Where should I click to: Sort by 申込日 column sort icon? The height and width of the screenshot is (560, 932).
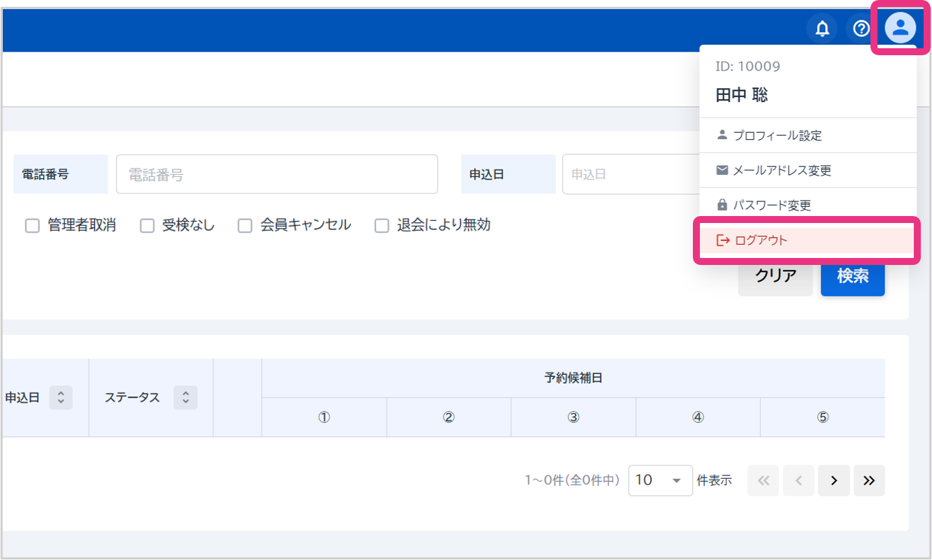tap(61, 398)
